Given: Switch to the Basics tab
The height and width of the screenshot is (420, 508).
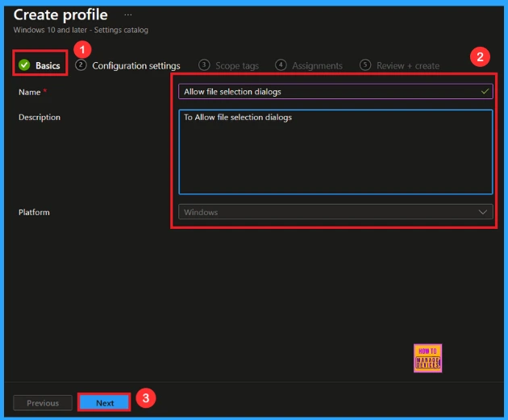Looking at the screenshot, I should coord(40,65).
